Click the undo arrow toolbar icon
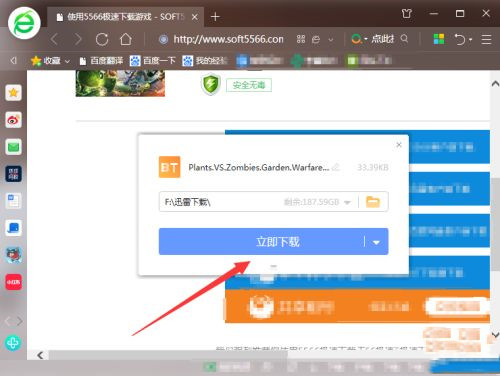Screen dimensions: 500x376 tap(460, 39)
